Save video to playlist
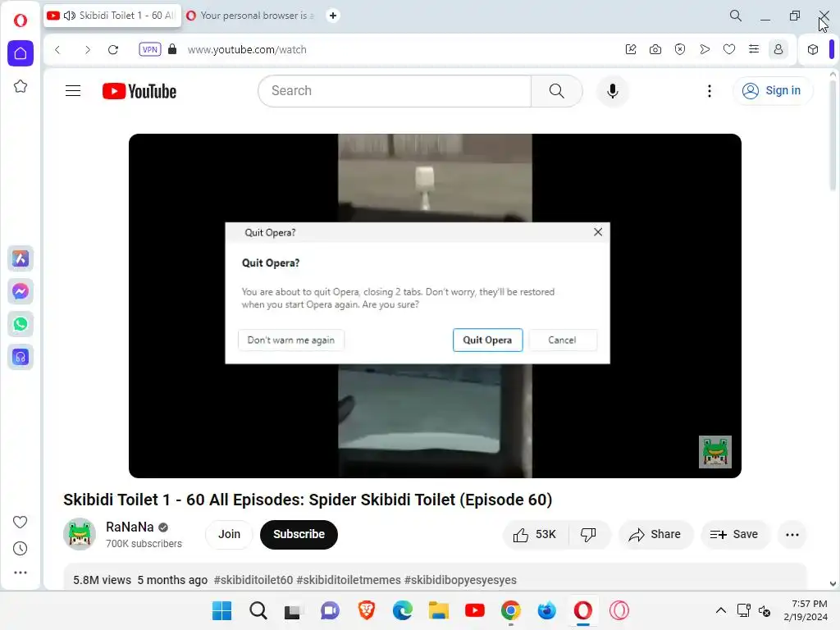The height and width of the screenshot is (630, 840). point(734,535)
